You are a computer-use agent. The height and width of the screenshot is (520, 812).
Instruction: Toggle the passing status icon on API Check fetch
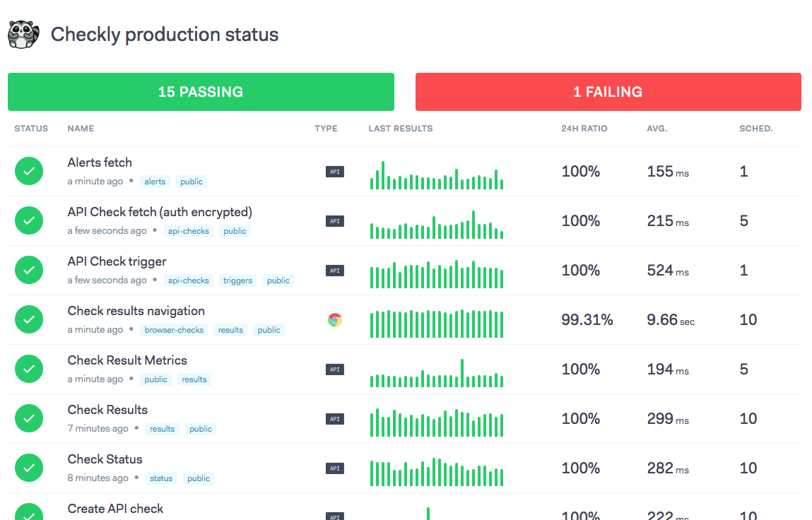[29, 220]
